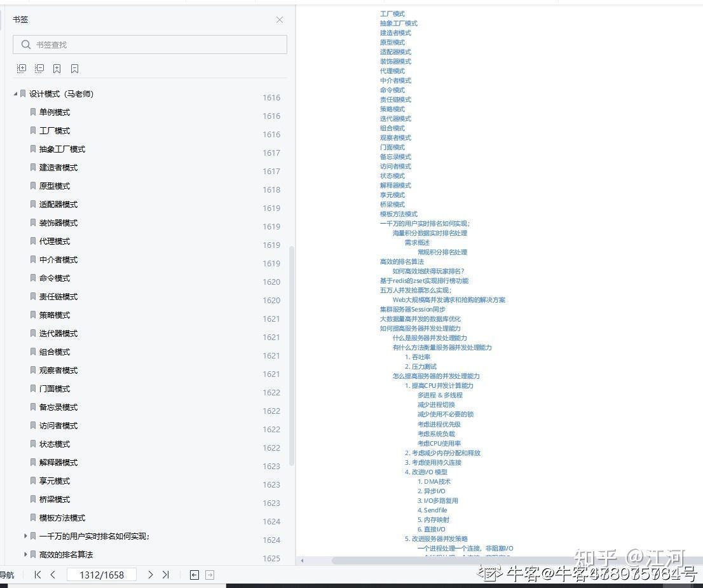Go to the next page
The image size is (703, 588).
[151, 575]
